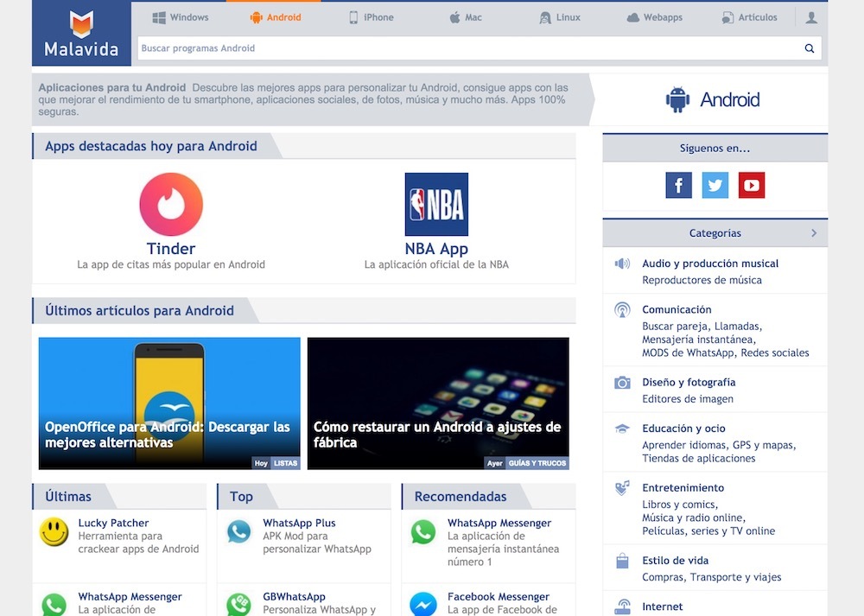
Task: Click the Malavida logo
Action: [x=81, y=34]
